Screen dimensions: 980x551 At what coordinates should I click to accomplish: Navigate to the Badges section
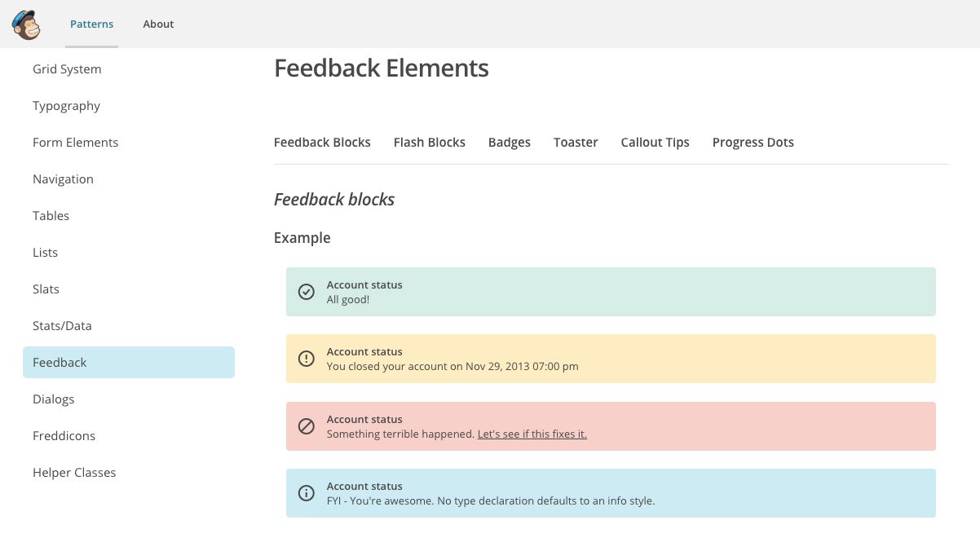[x=509, y=142]
